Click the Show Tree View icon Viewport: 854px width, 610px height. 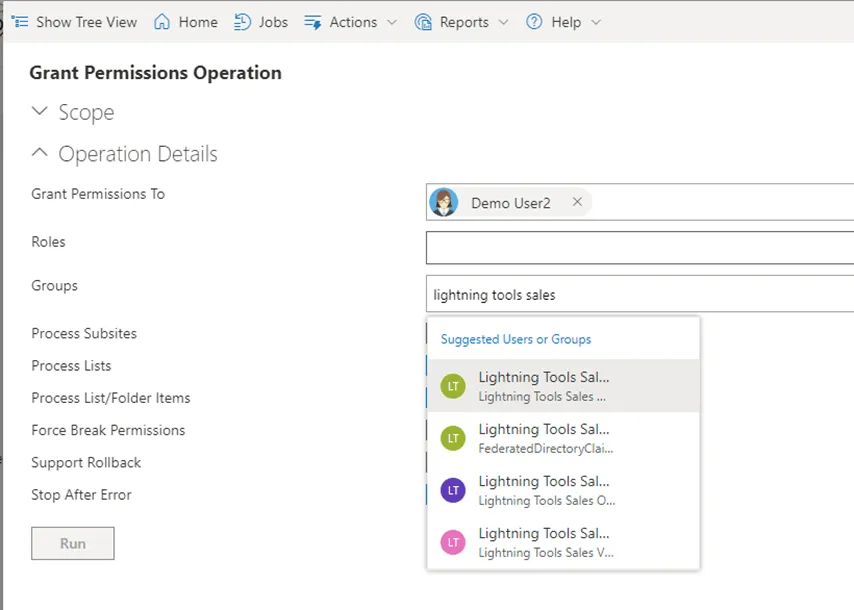[x=20, y=22]
